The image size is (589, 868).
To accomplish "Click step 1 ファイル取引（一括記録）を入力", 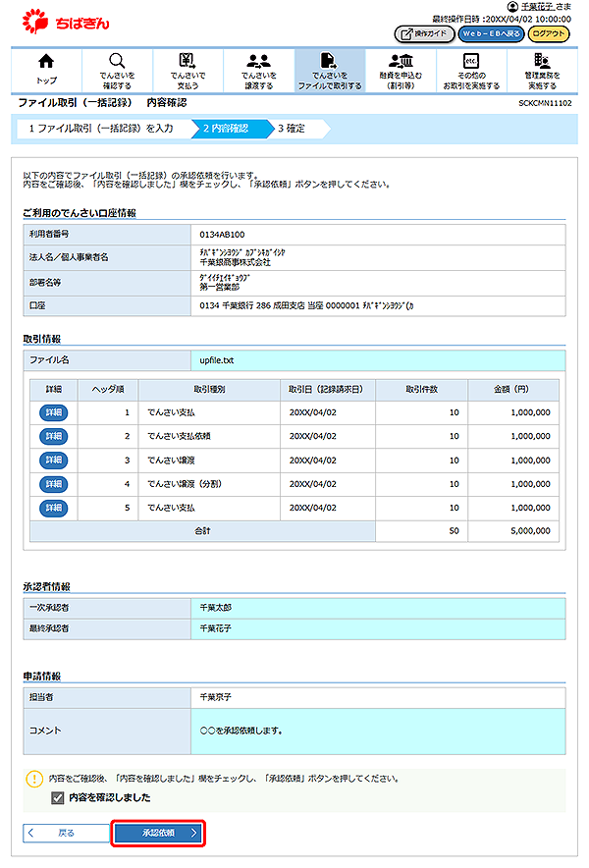I will [101, 129].
